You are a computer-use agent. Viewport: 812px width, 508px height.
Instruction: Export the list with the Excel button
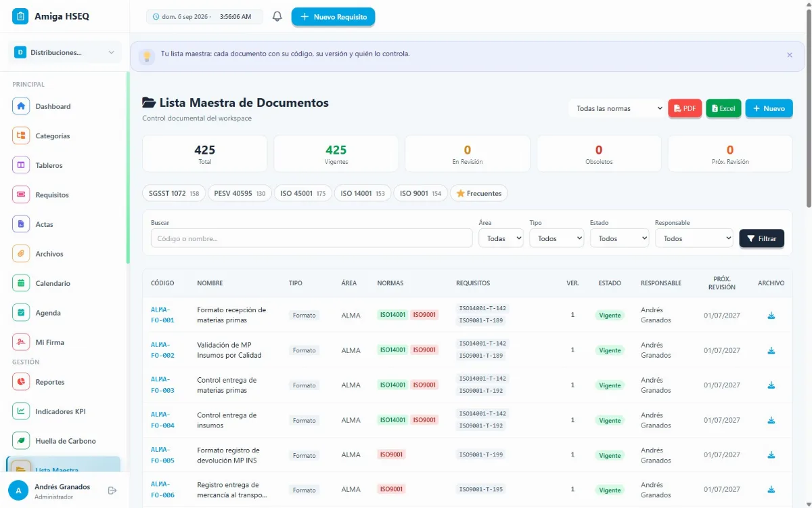[723, 108]
